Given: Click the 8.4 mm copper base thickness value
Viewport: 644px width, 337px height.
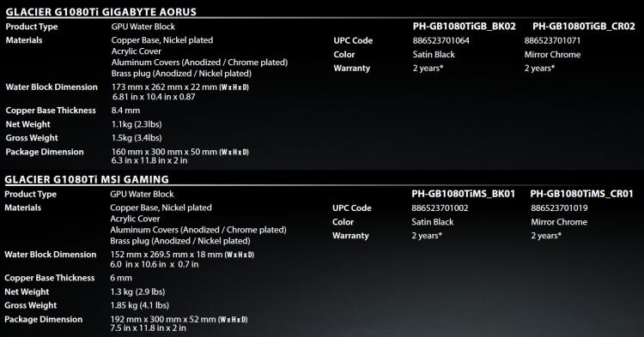Looking at the screenshot, I should tap(125, 111).
